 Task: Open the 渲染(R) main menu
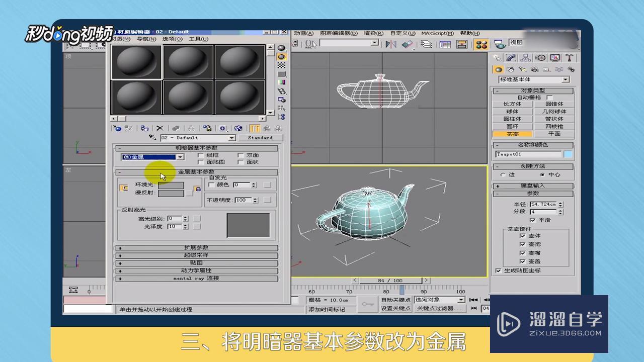click(373, 33)
